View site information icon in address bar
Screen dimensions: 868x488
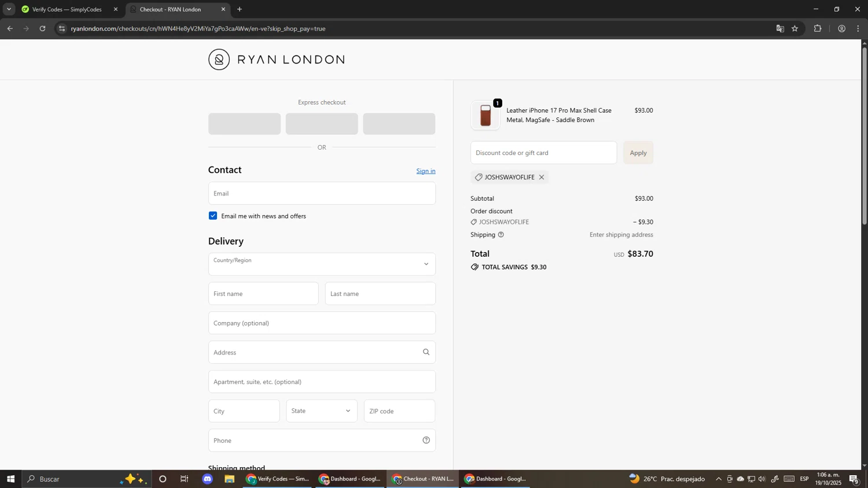pyautogui.click(x=62, y=28)
